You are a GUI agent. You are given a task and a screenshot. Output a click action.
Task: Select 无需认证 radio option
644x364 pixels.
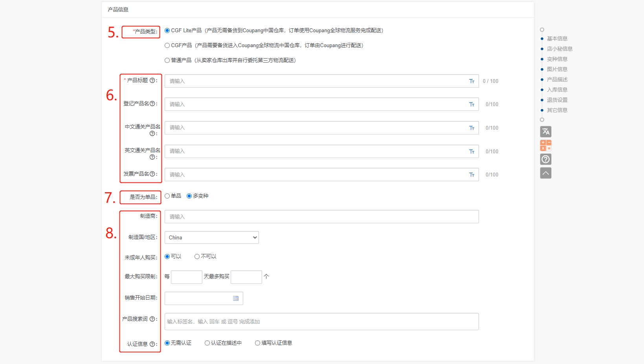(167, 343)
